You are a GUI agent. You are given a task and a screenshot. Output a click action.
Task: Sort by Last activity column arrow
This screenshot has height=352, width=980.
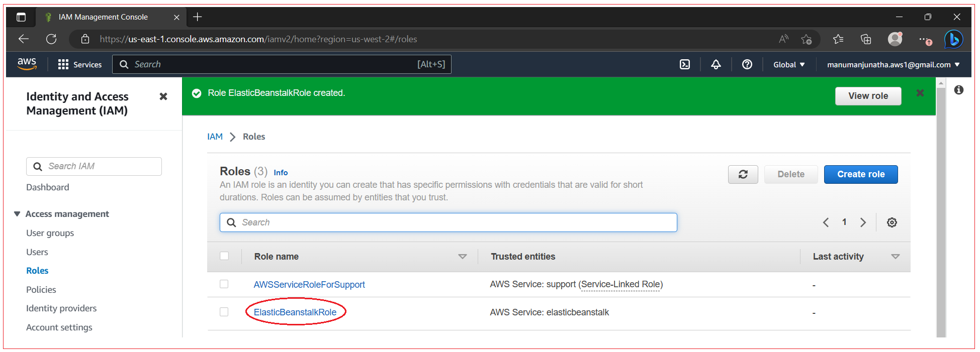pyautogui.click(x=896, y=257)
